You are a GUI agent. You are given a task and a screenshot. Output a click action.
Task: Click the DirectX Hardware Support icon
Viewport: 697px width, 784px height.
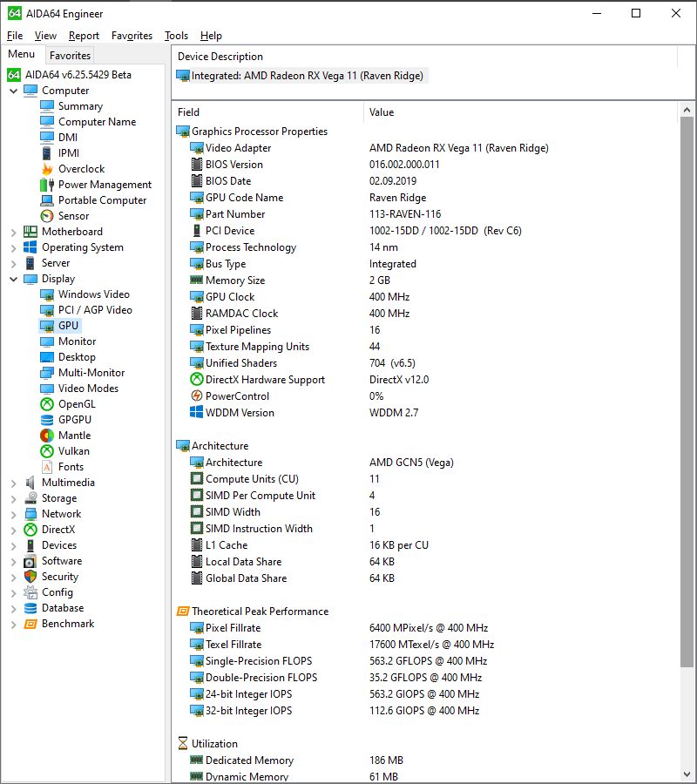coord(197,380)
